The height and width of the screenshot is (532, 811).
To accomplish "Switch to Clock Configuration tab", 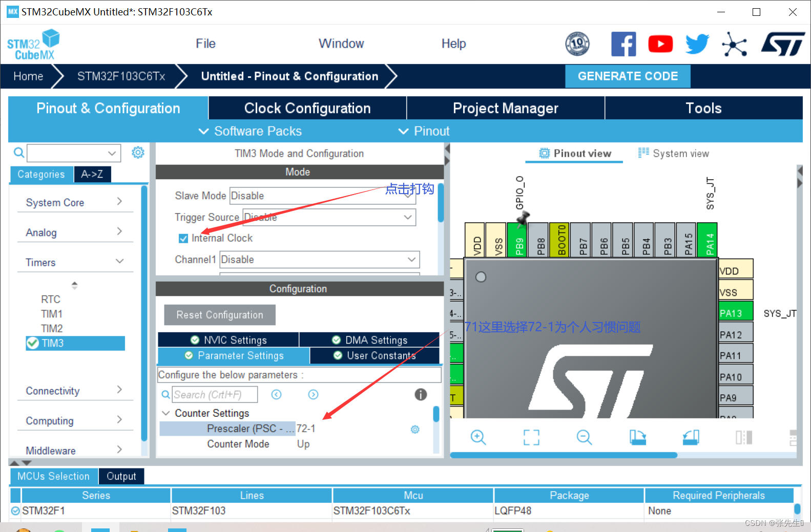I will [x=307, y=108].
